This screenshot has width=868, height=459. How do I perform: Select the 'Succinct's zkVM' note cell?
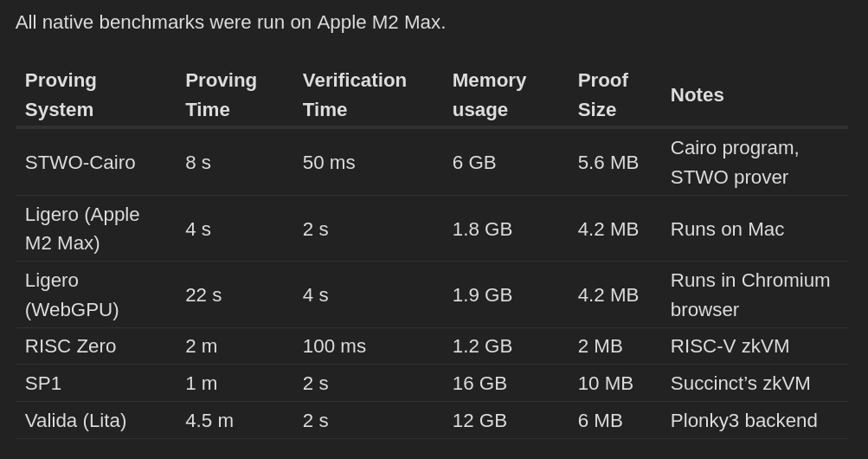740,384
